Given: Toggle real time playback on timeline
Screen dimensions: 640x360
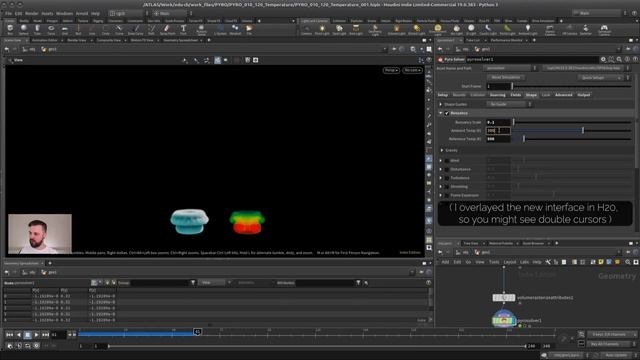Looking at the screenshot, I should [x=10, y=346].
